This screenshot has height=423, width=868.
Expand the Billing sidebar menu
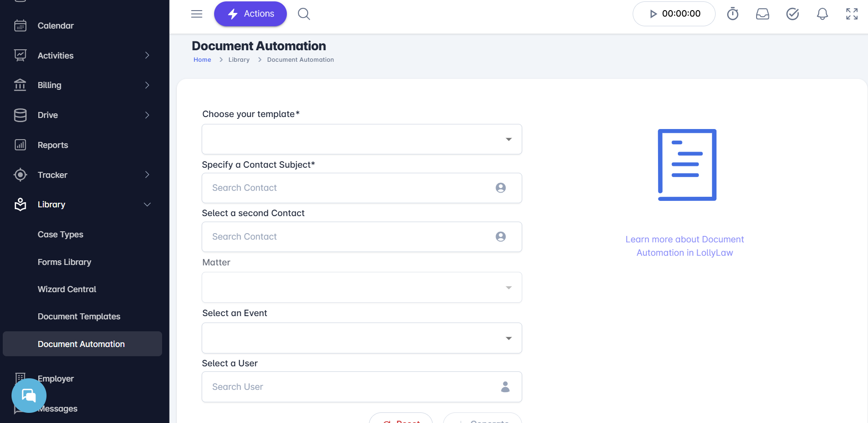(x=147, y=85)
